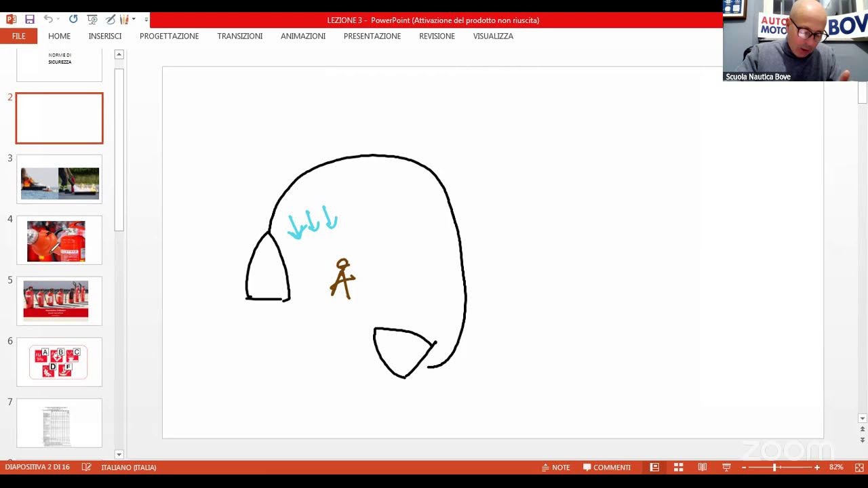The height and width of the screenshot is (488, 868).
Task: Select slide 3 thumbnail with burning boat photos
Action: (x=60, y=179)
